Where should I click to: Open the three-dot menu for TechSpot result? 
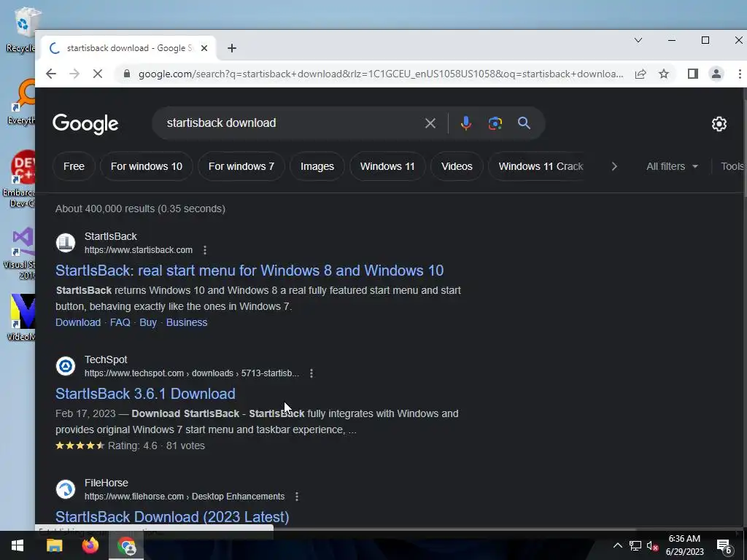(311, 373)
